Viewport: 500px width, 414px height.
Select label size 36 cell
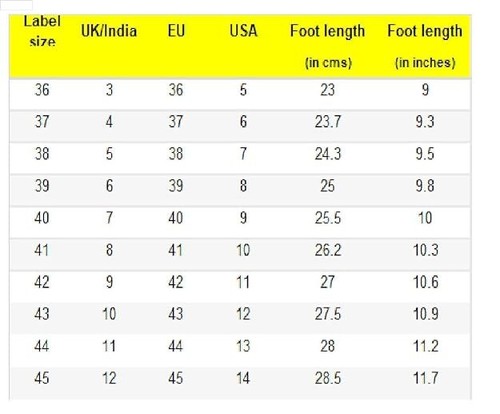tap(42, 90)
